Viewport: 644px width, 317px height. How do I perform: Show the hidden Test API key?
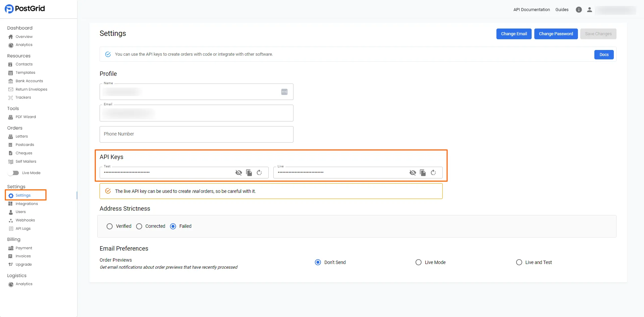(x=238, y=173)
